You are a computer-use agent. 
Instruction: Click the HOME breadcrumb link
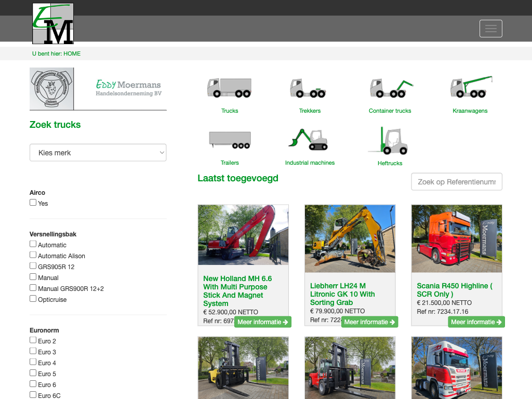pyautogui.click(x=72, y=54)
